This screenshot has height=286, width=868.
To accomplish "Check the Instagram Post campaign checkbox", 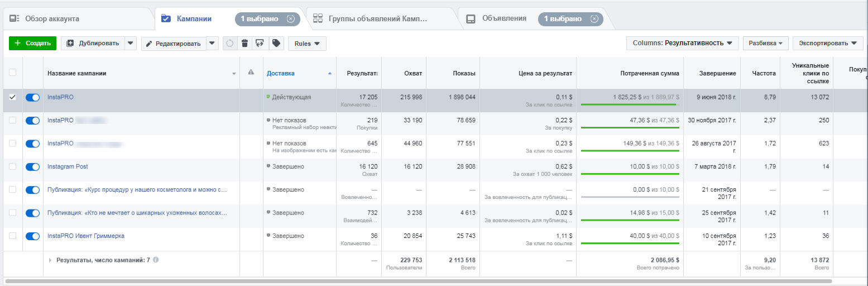I will [12, 166].
